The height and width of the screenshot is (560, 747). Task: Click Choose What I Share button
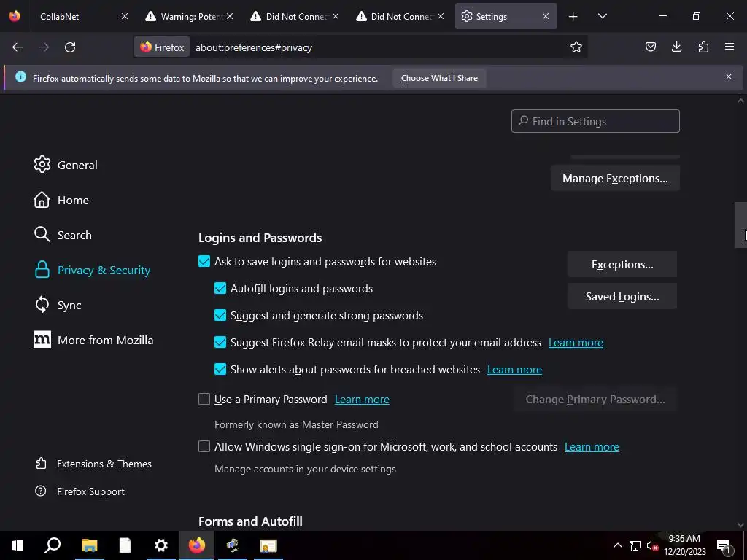[x=439, y=78]
